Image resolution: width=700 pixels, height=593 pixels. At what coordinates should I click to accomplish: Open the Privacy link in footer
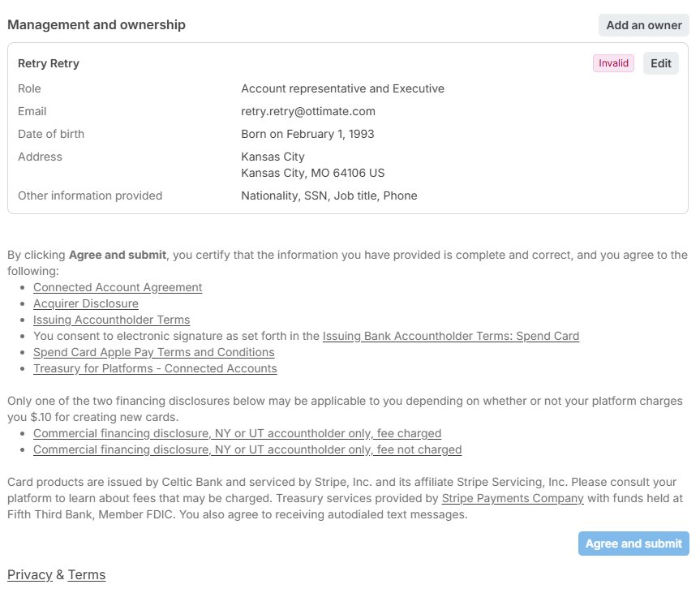(x=30, y=574)
